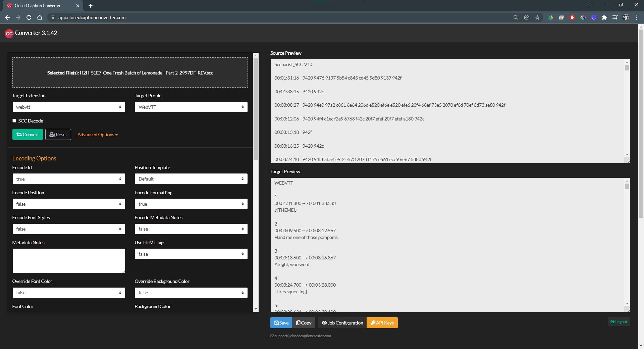Viewport: 644px width, 349px height.
Task: Click the browser forward arrow
Action: pyautogui.click(x=18, y=17)
